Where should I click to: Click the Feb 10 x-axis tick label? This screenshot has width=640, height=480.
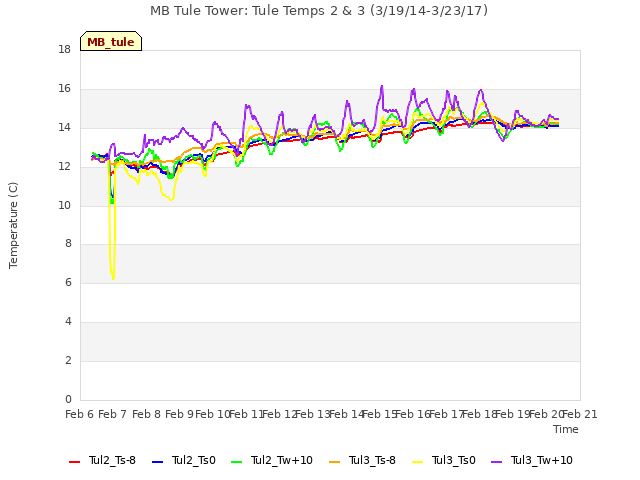pos(213,414)
